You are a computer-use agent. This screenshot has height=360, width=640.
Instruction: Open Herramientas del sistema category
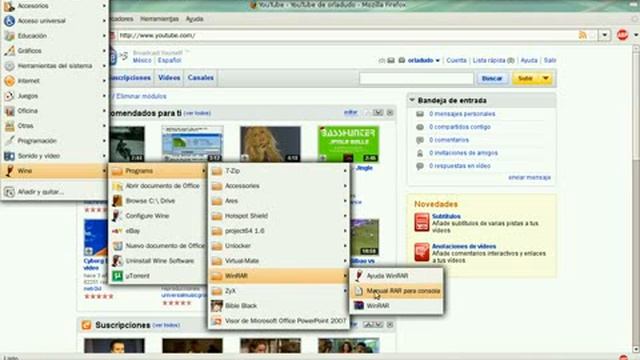(x=55, y=66)
